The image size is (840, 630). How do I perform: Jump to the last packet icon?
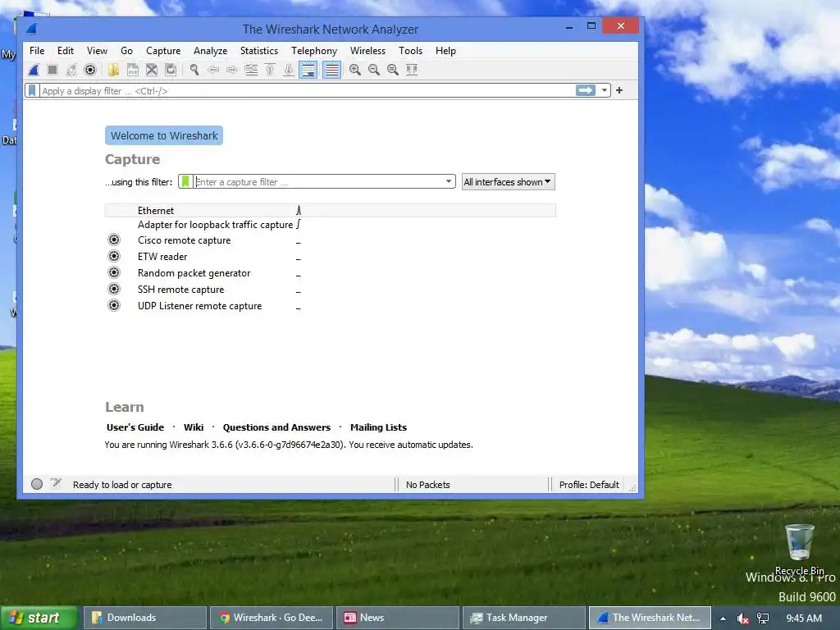[x=289, y=70]
